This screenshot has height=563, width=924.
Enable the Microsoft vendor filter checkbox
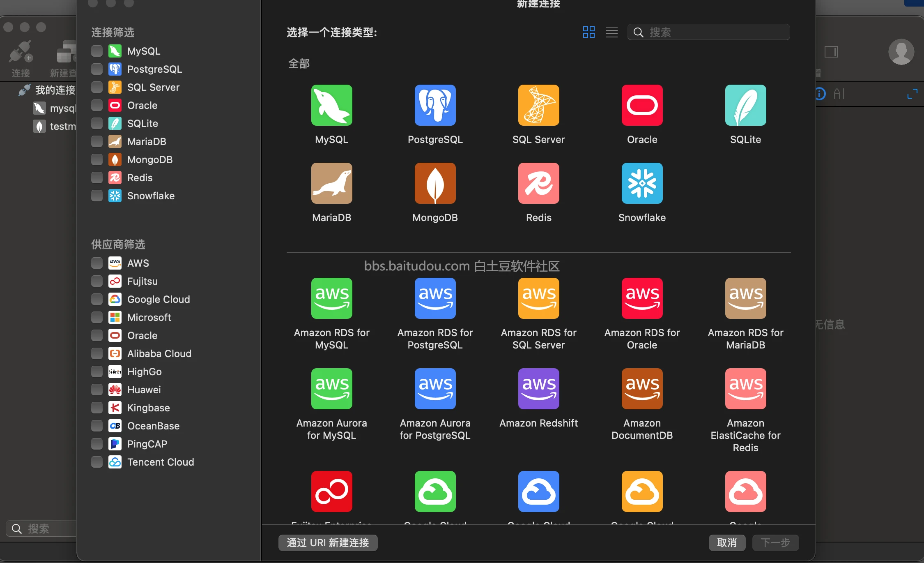pos(97,317)
